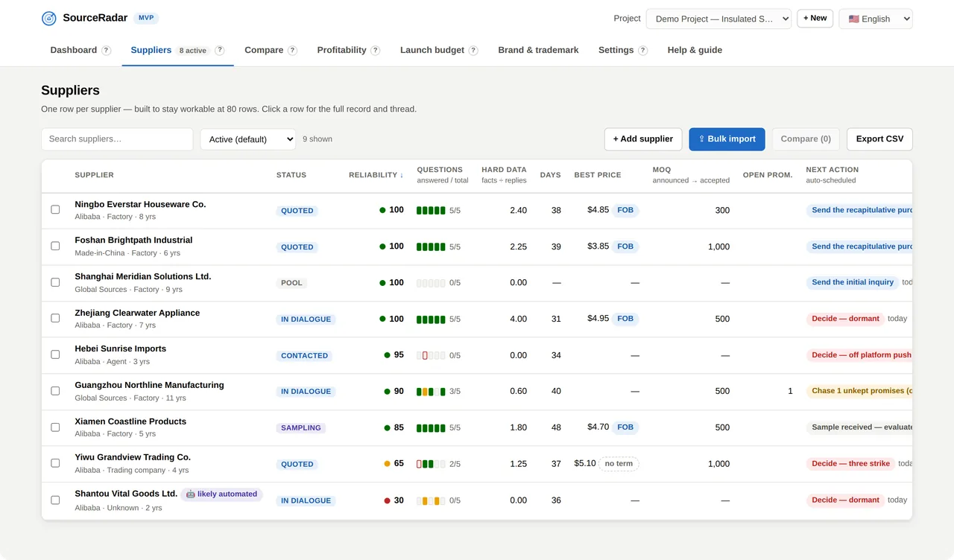Viewport: 954px width, 560px height.
Task: Click the questions progress bar for Guangzhou Northline
Action: click(431, 392)
